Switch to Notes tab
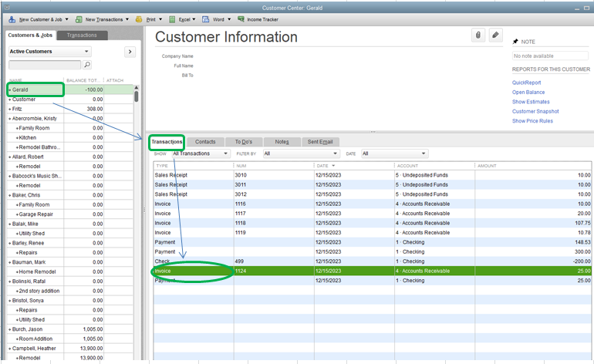This screenshot has height=364, width=594. [x=282, y=142]
